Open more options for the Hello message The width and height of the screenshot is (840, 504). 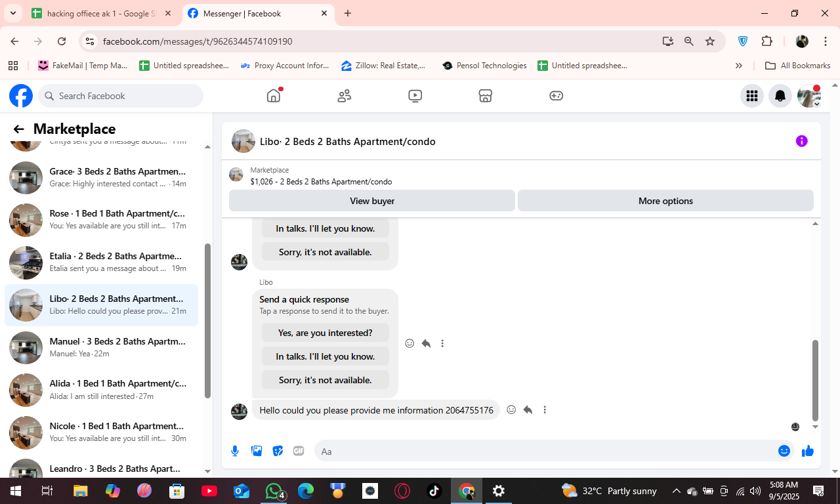tap(545, 410)
